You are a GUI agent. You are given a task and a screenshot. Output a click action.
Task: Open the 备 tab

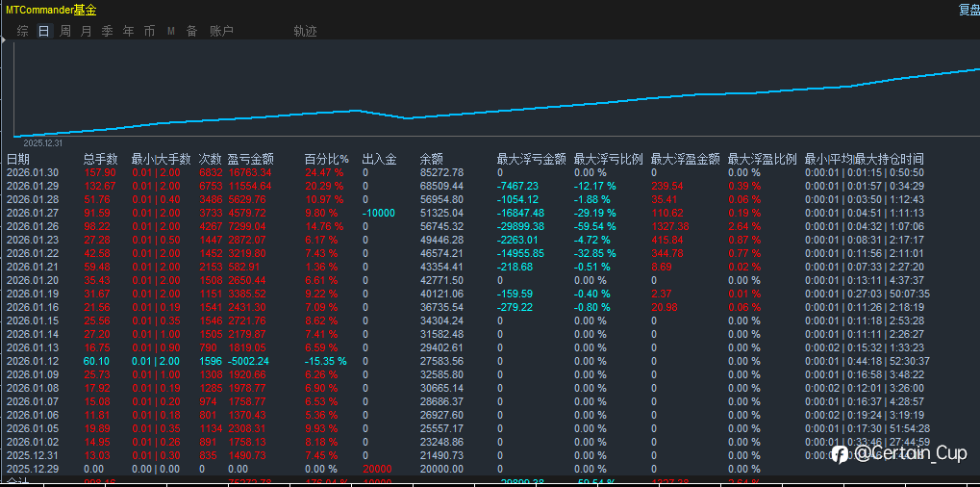192,31
